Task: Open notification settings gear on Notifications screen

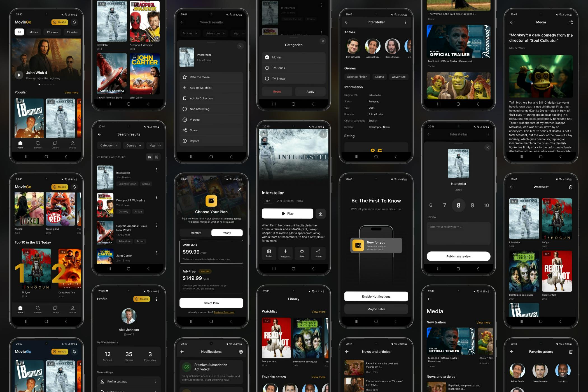Action: coord(241,352)
